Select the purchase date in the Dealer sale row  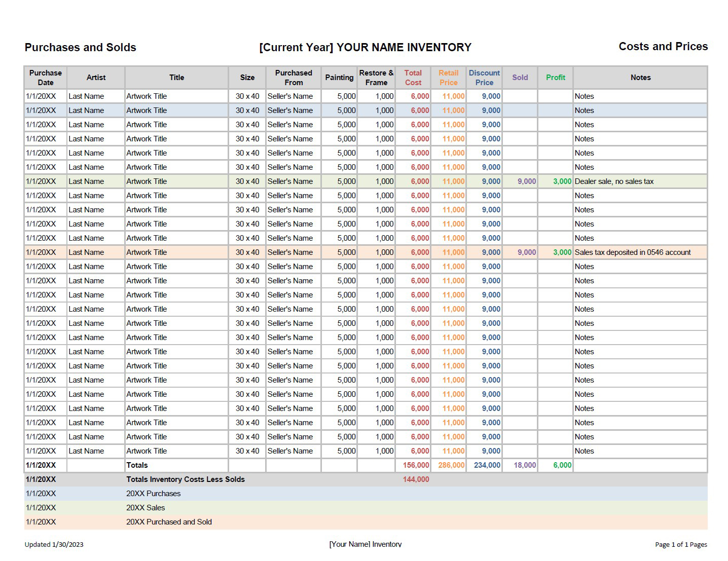tap(41, 181)
